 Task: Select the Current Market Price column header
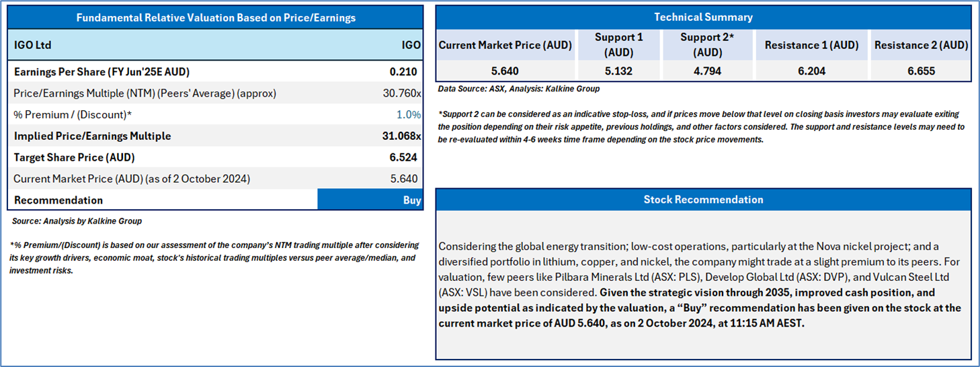(505, 46)
